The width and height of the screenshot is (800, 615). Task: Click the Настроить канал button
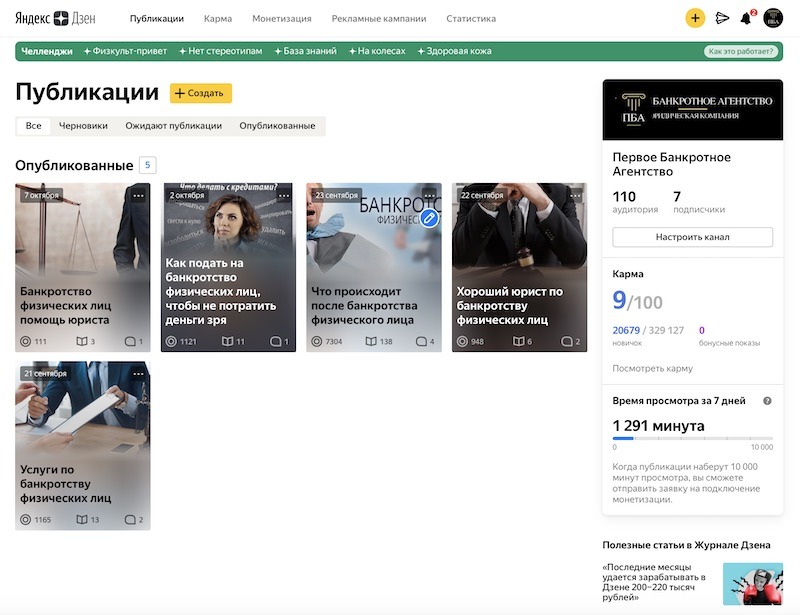[x=692, y=237]
